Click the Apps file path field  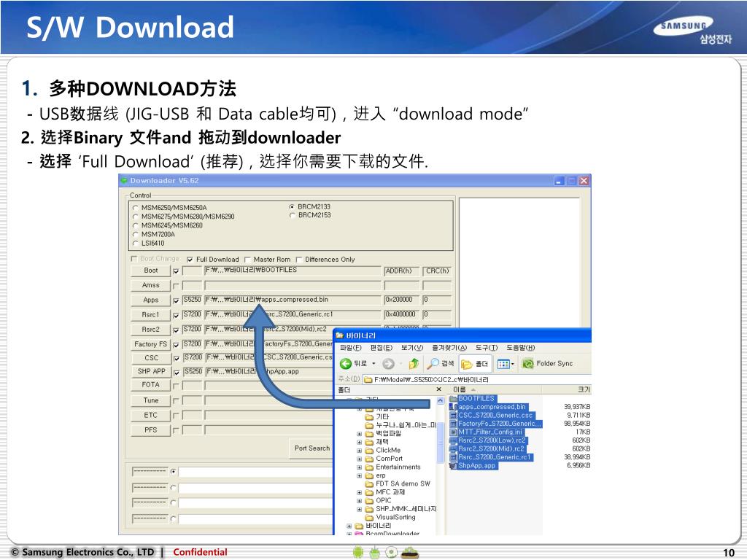click(293, 300)
